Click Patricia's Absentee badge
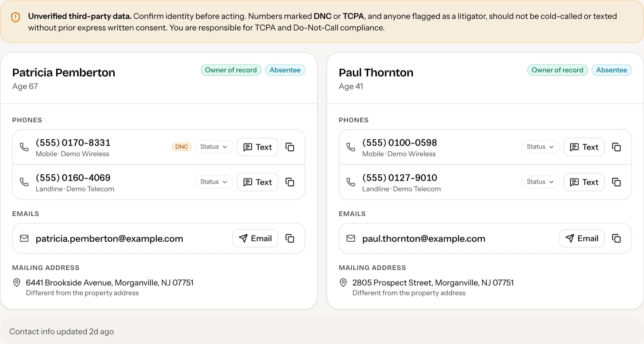Viewport: 644px width, 344px height. point(285,70)
